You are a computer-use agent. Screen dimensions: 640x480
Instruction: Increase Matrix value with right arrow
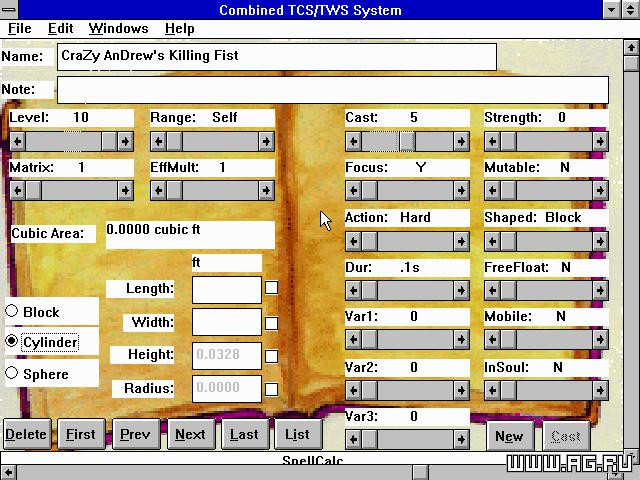[x=125, y=190]
